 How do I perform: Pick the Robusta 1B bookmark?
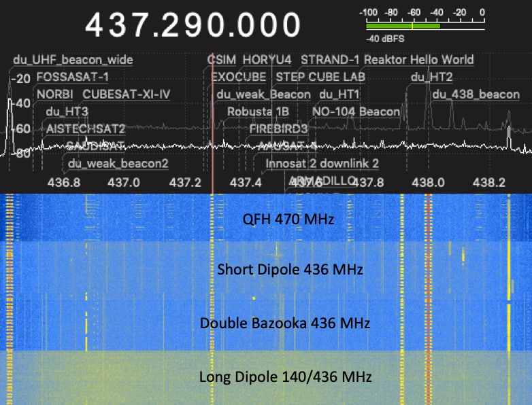[258, 111]
